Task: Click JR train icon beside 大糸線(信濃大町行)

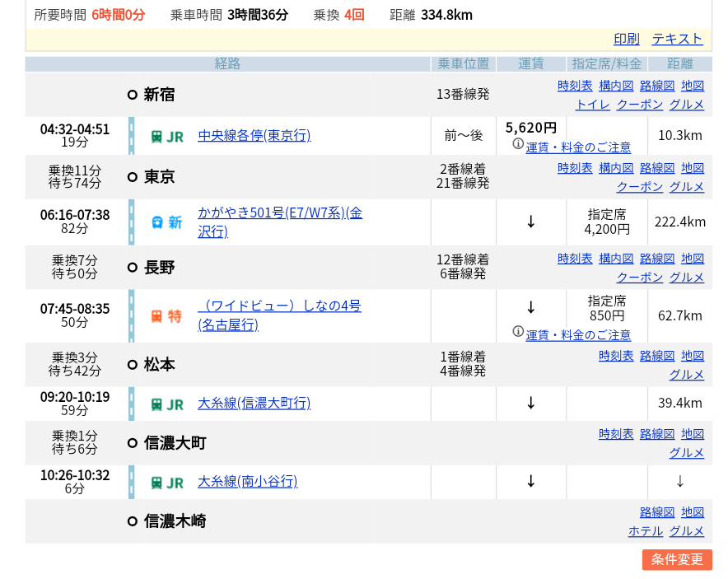Action: point(167,405)
